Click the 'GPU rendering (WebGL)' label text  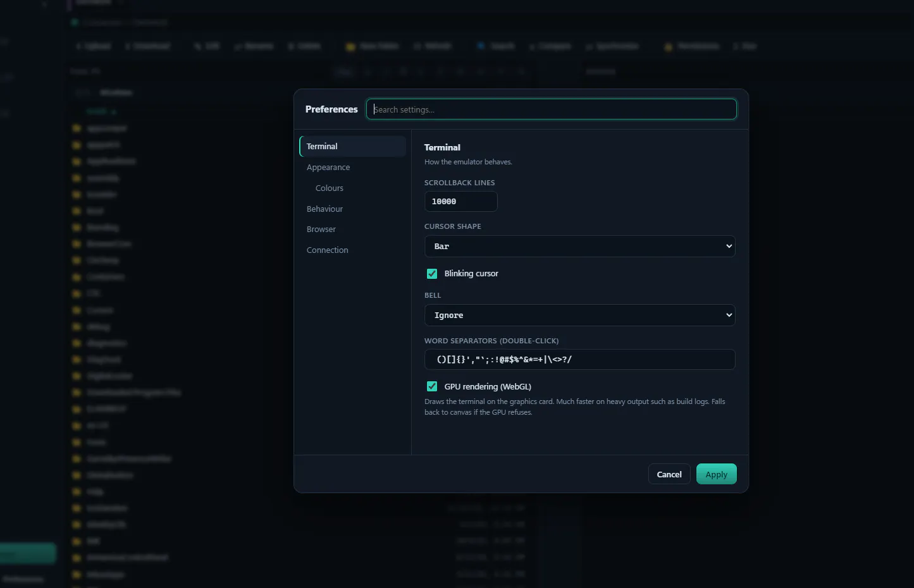tap(488, 386)
